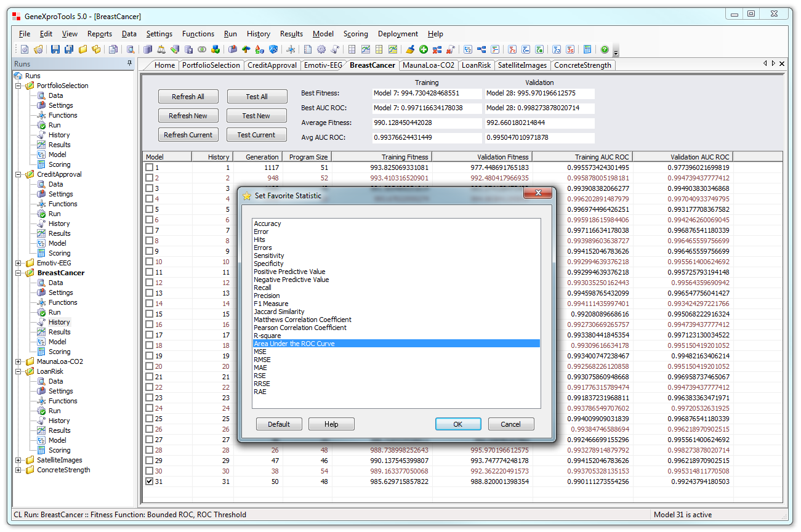The width and height of the screenshot is (801, 532).
Task: Click the expression tree diagram toolbar icon
Action: click(481, 49)
